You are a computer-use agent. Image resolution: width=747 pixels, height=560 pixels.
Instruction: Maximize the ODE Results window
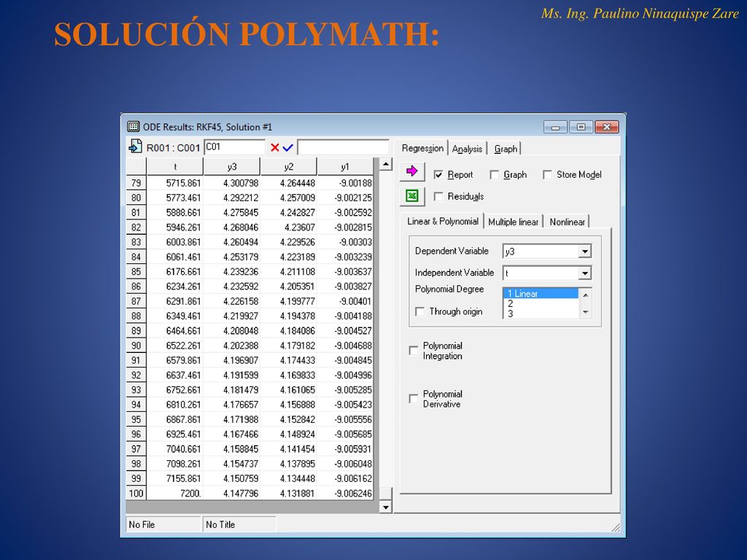coord(581,127)
